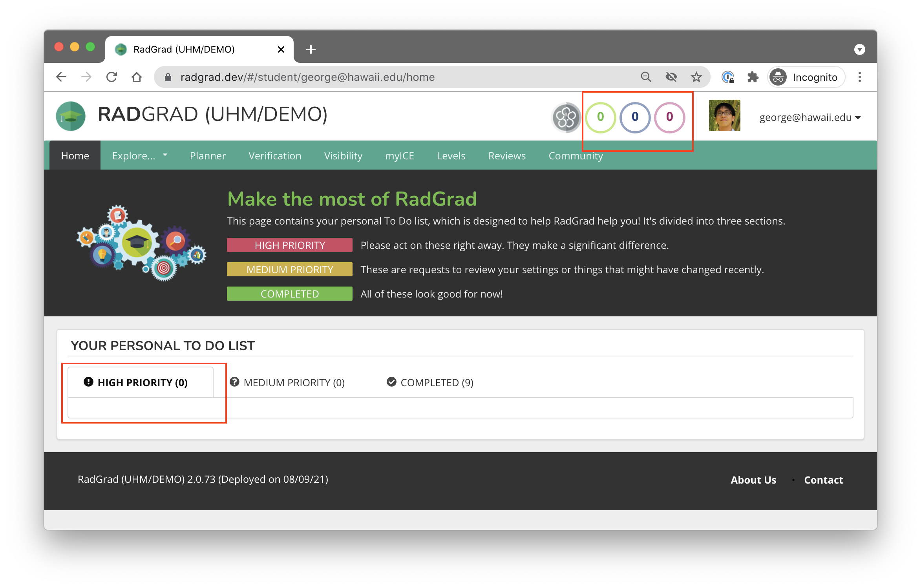Click the browser zoom magnifier icon

click(x=646, y=77)
